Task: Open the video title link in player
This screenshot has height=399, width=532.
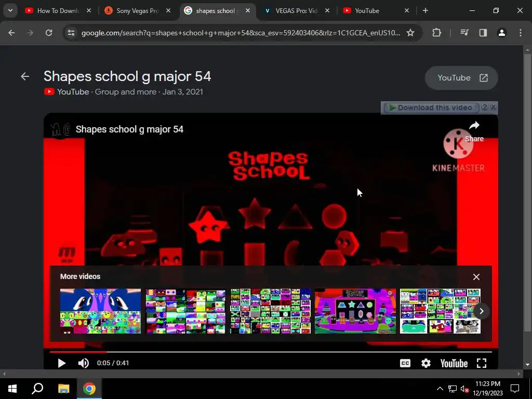Action: [129, 129]
